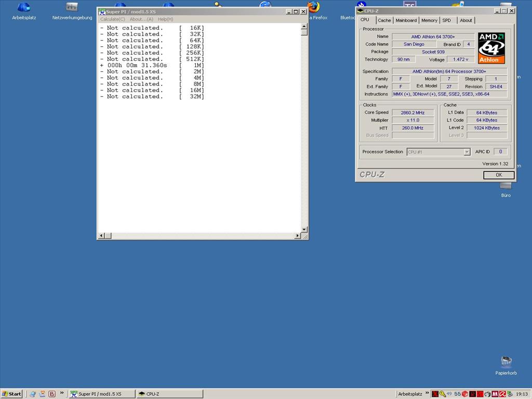Click the CPU-Z title bar chip icon

click(x=361, y=11)
